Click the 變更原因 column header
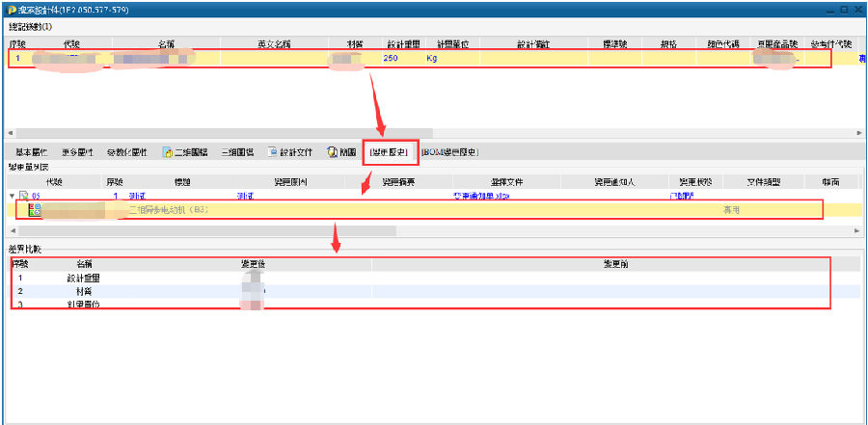The height and width of the screenshot is (425, 868). [x=289, y=181]
